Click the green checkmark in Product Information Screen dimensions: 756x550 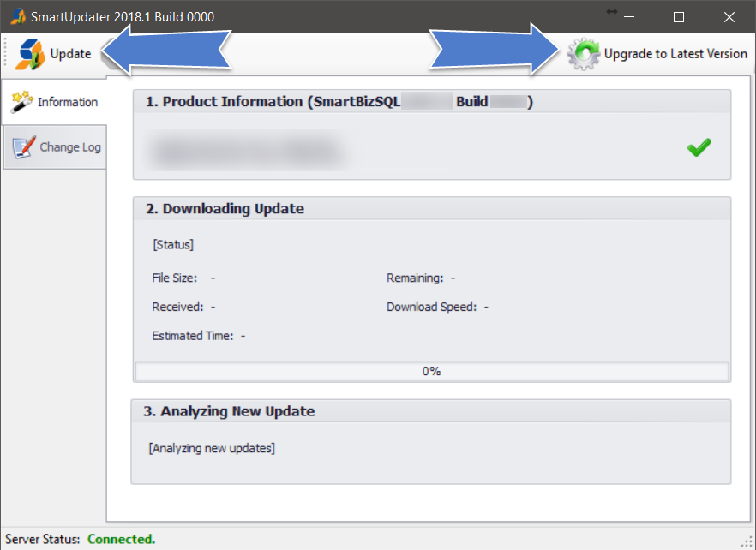coord(699,147)
